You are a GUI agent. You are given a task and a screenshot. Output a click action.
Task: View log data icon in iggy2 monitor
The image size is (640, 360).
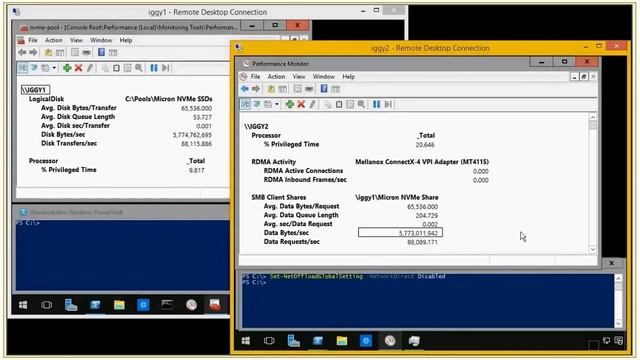[x=257, y=104]
